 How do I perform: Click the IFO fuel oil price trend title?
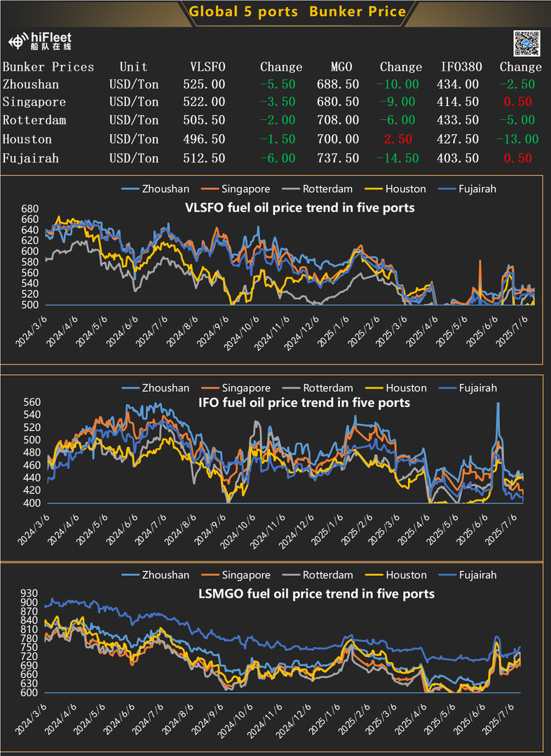[303, 403]
